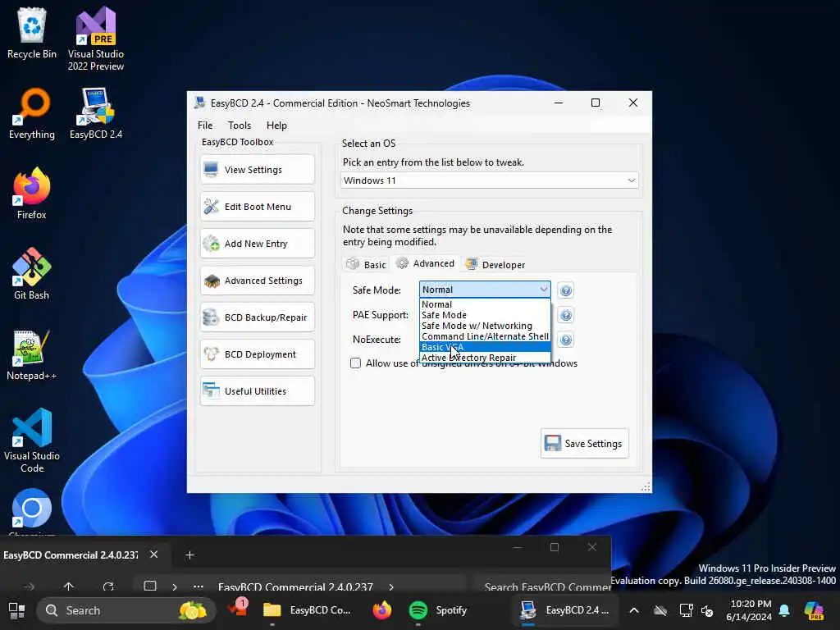Select the Visual Studio Code desktop shortcut
This screenshot has width=840, height=630.
coord(32,441)
